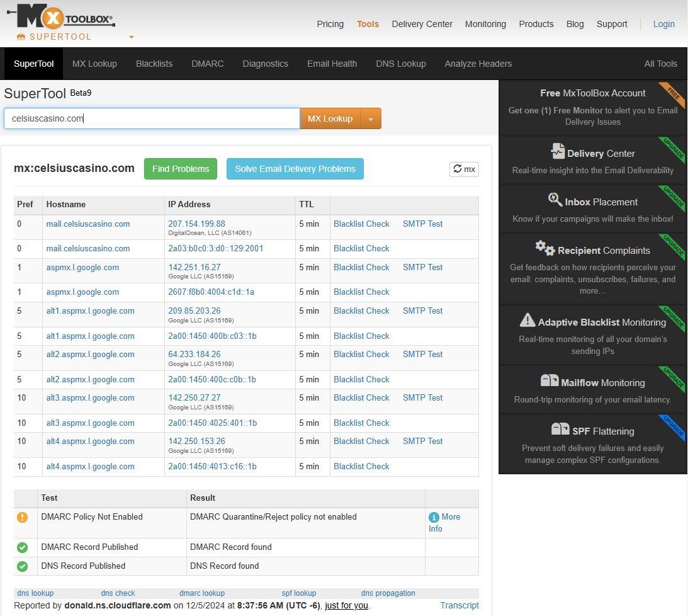688x616 pixels.
Task: Click hostname aspmx.l.google.com with IP 142.251.16.27
Action: tap(82, 268)
